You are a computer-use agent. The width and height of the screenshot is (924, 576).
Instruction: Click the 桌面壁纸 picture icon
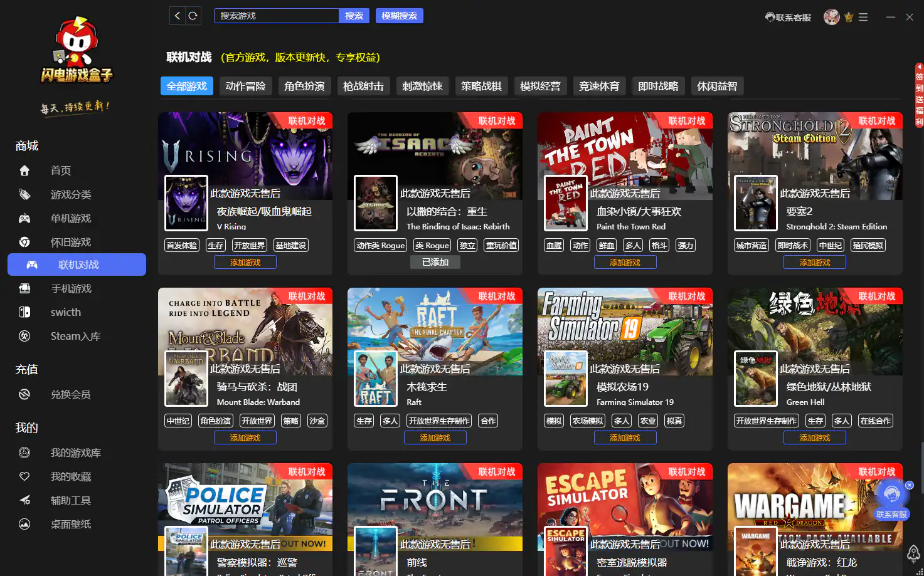click(x=24, y=524)
